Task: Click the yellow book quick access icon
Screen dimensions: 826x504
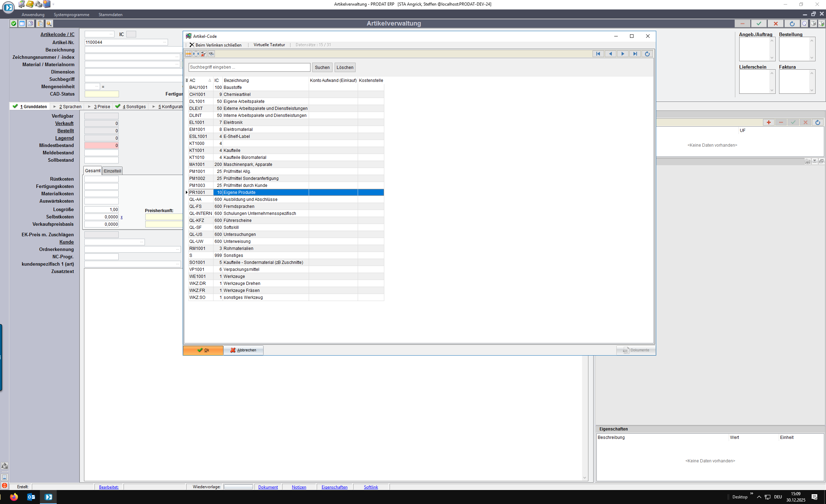Action: tap(30, 4)
